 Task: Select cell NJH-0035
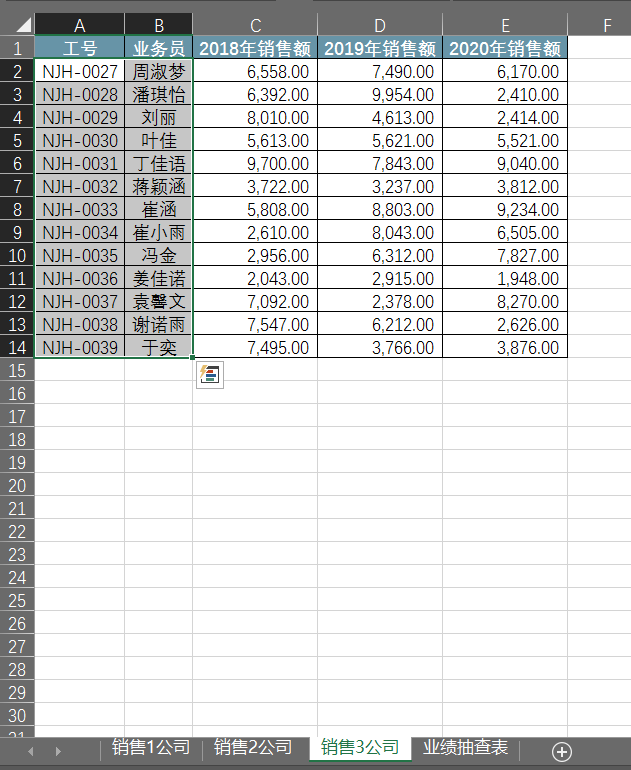tap(80, 255)
